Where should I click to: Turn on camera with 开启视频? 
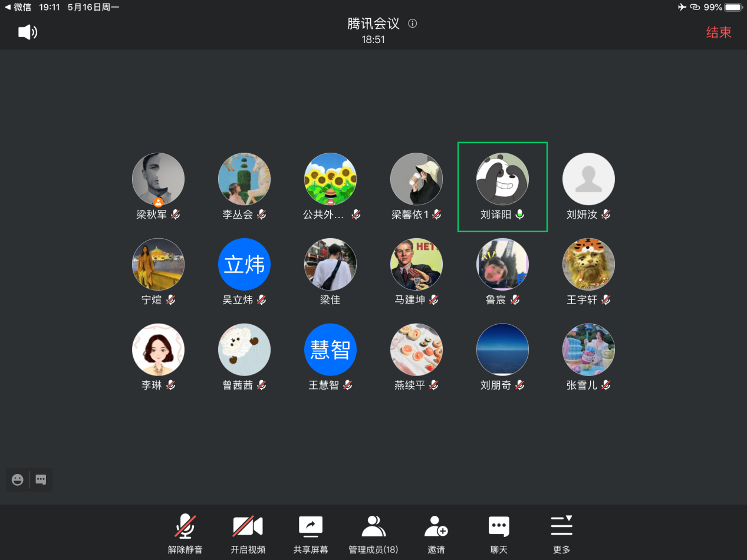point(248,526)
